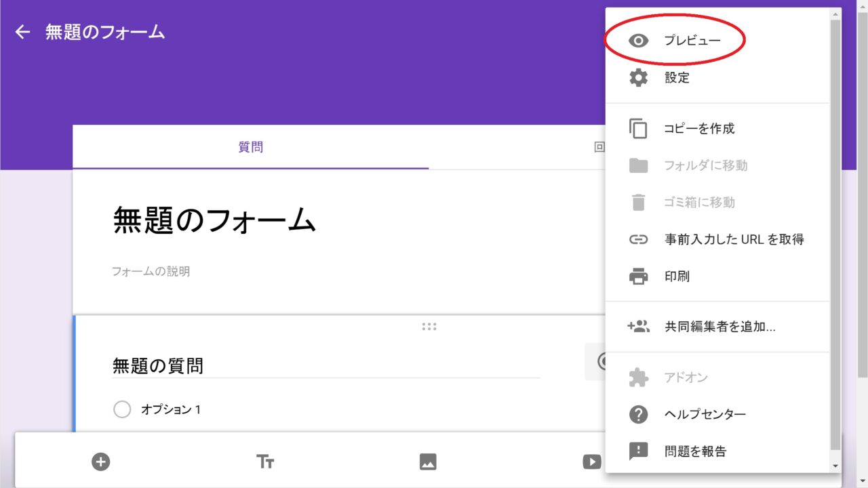The height and width of the screenshot is (488, 868).
Task: Open the question type dropdown
Action: point(595,361)
